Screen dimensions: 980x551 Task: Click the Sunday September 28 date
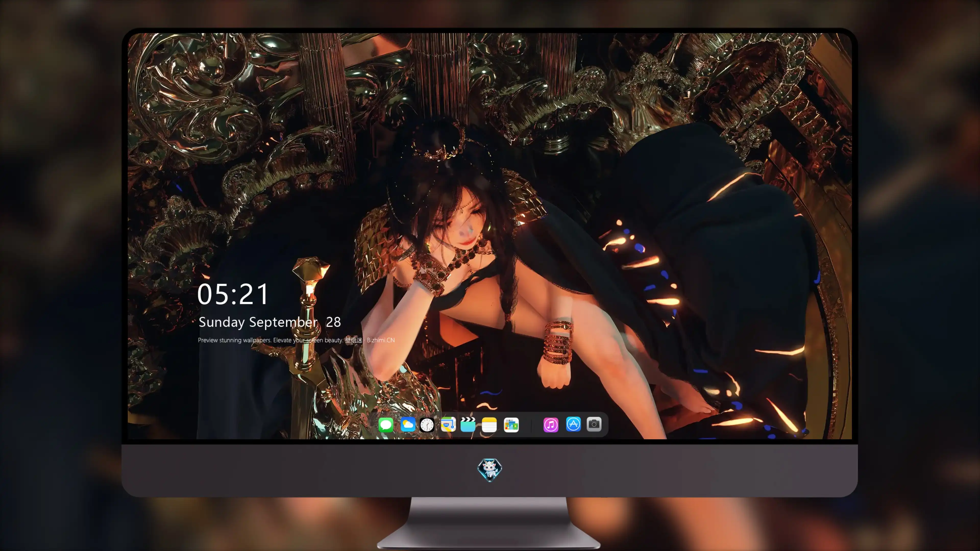pos(270,322)
